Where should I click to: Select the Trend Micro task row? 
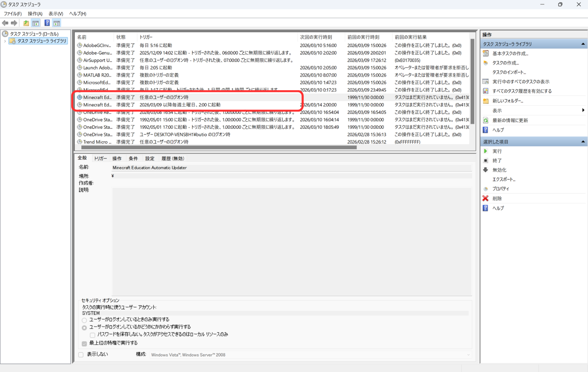(97, 142)
